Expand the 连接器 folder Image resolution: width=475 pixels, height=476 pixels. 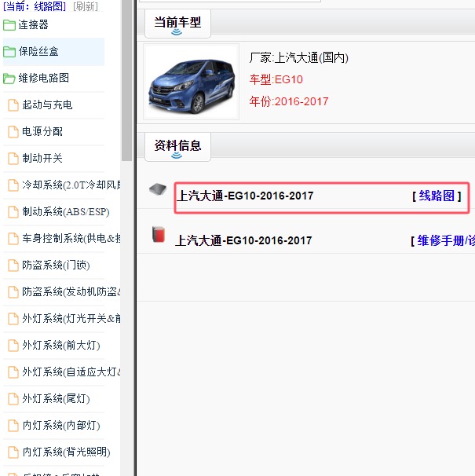[x=33, y=25]
